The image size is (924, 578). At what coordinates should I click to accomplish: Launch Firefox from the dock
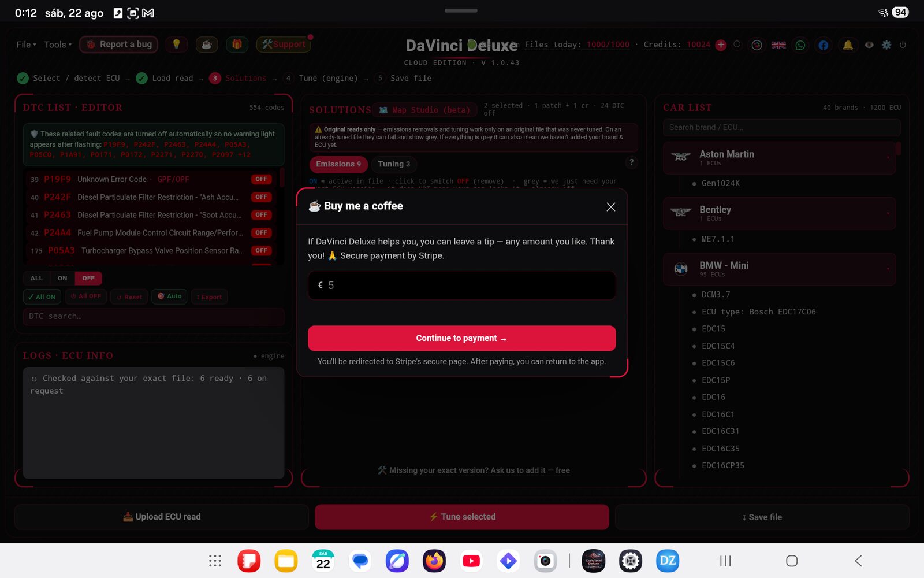434,561
